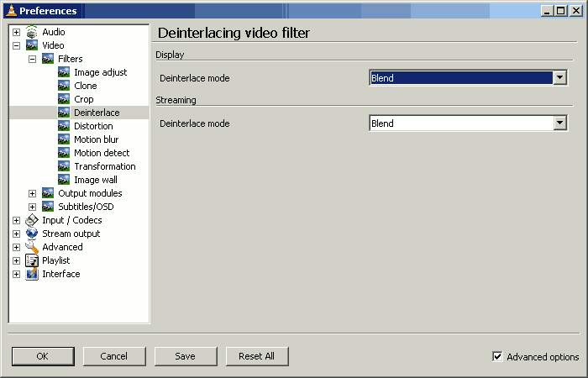This screenshot has height=378, width=588.
Task: Click the Advanced wrench icon
Action: click(x=32, y=247)
